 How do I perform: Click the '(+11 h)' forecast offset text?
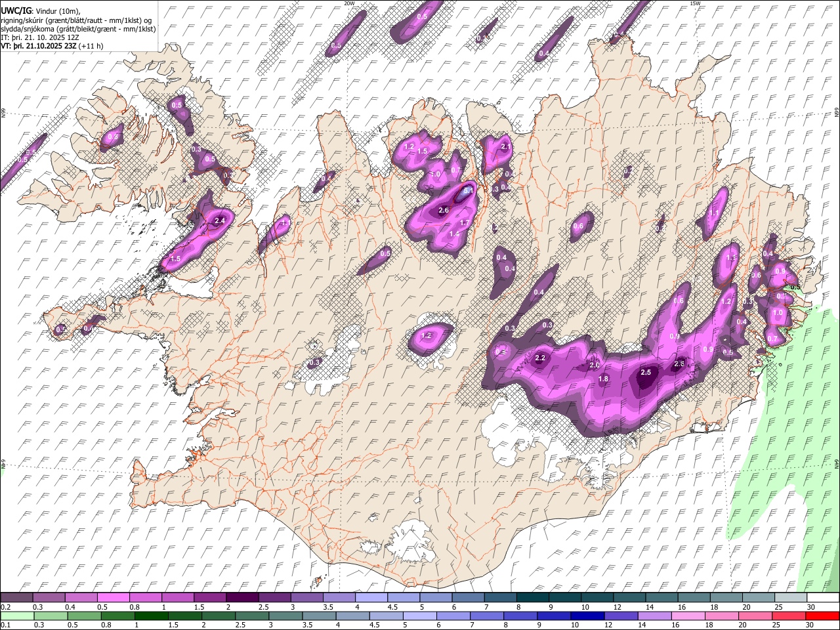[91, 46]
